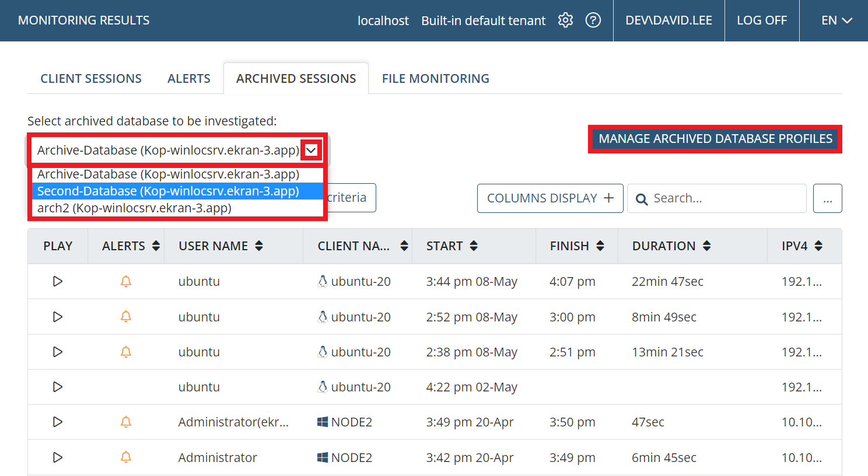Screen dimensions: 868x476
Task: Click Manage Archived Database Profiles button
Action: [x=715, y=139]
